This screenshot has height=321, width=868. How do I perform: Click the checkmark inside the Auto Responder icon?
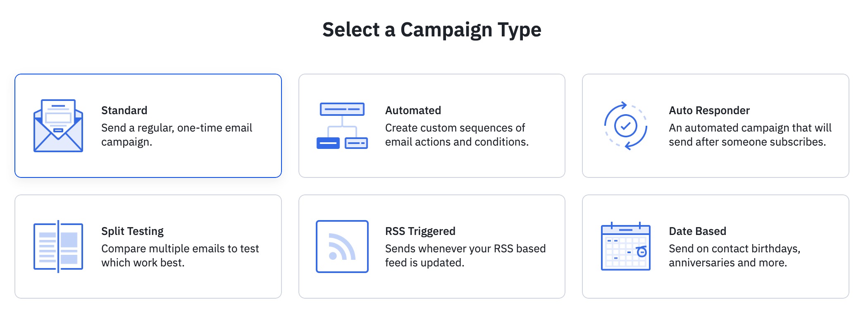click(x=625, y=126)
